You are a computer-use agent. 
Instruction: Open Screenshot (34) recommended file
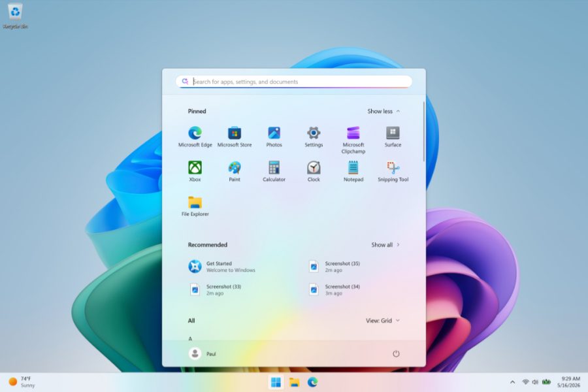335,289
